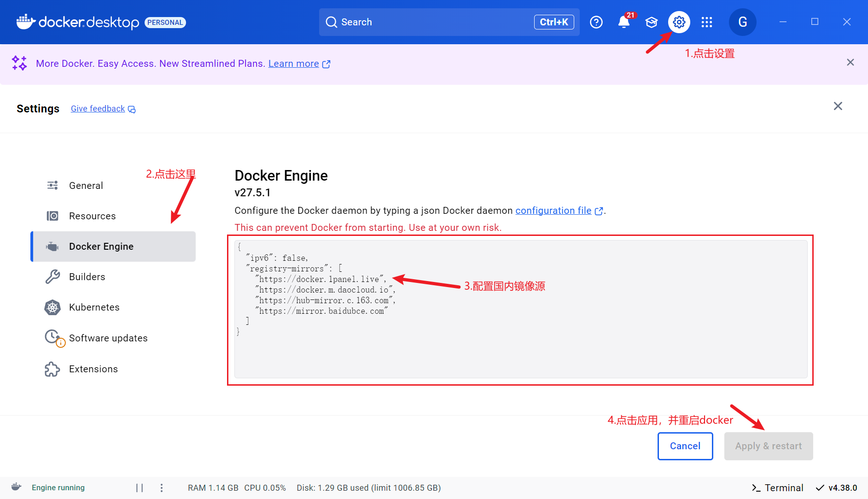Click CPU 0.05% status entry

click(265, 488)
